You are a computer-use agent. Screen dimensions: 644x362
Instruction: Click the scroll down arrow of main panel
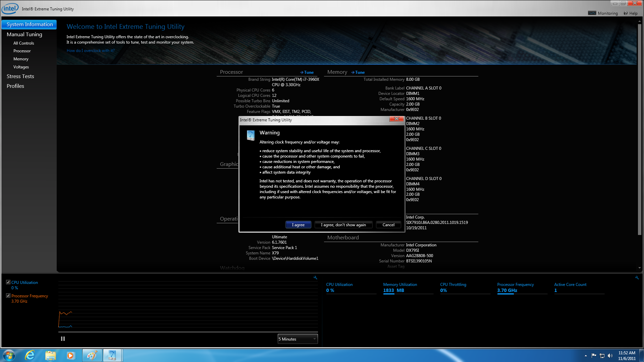[x=640, y=268]
